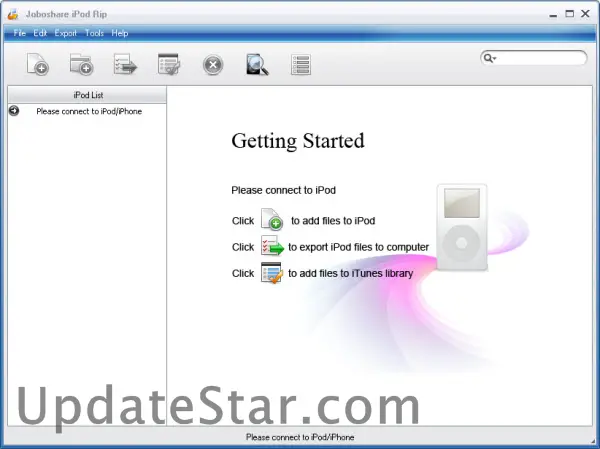
Task: Click the green arrow export icon in Getting Started
Action: (272, 246)
